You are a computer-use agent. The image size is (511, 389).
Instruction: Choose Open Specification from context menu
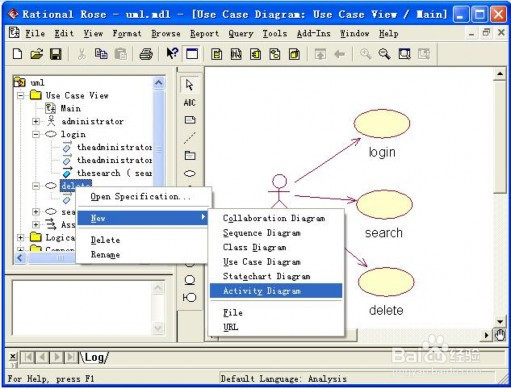(140, 197)
